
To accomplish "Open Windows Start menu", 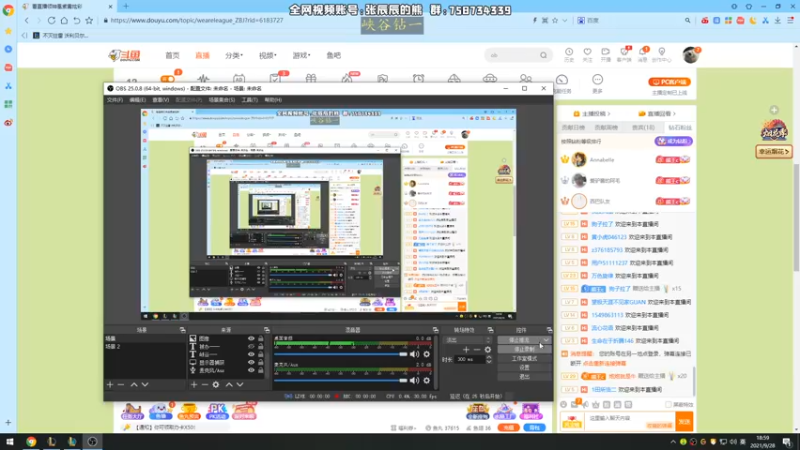I will tap(10, 441).
